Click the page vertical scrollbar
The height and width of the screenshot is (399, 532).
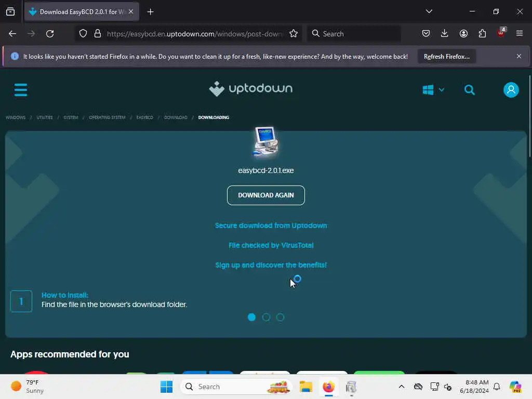(x=529, y=117)
